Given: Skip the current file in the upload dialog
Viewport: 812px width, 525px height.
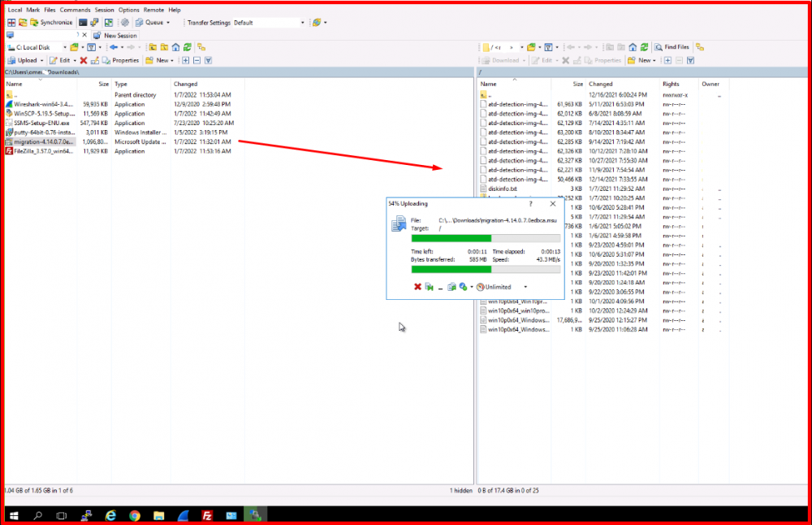Looking at the screenshot, I should pos(430,287).
